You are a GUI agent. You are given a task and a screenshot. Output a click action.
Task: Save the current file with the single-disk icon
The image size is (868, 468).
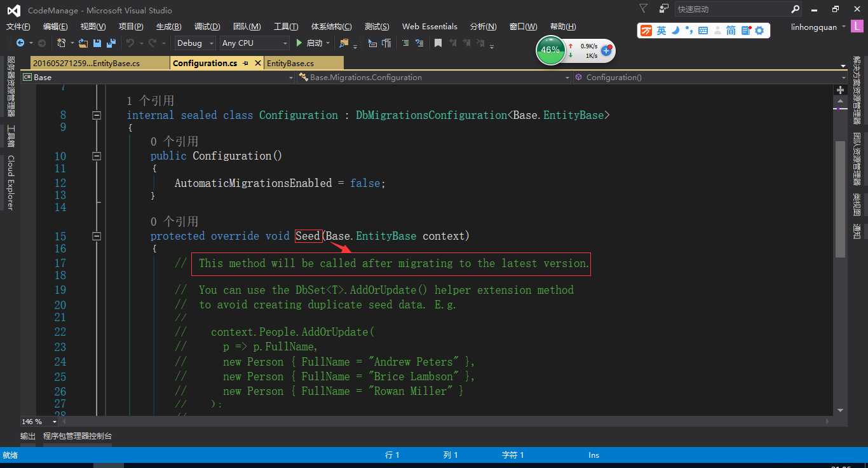click(97, 43)
